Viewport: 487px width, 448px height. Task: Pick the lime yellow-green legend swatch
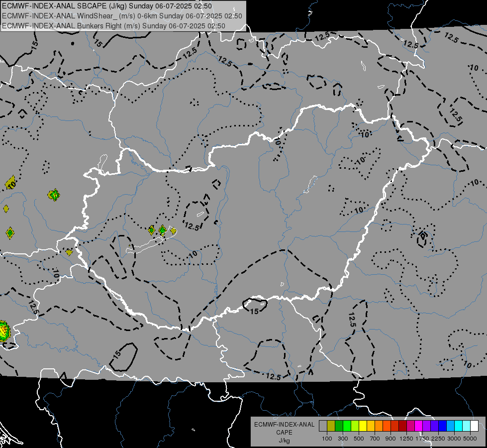(355, 426)
